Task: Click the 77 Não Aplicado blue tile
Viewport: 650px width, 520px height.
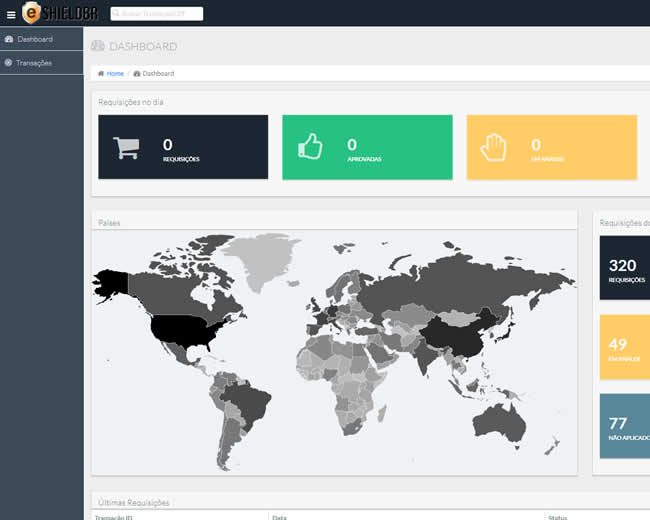Action: pyautogui.click(x=624, y=426)
